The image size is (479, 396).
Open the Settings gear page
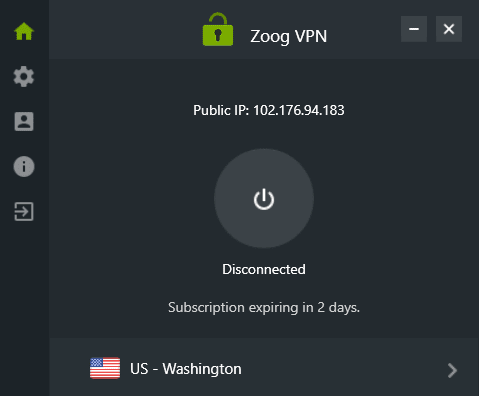[24, 76]
